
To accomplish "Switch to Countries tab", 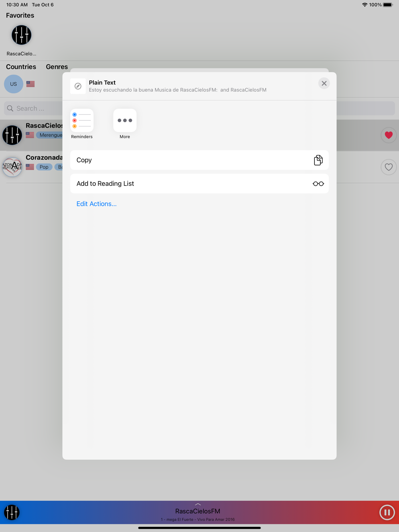I will click(21, 67).
